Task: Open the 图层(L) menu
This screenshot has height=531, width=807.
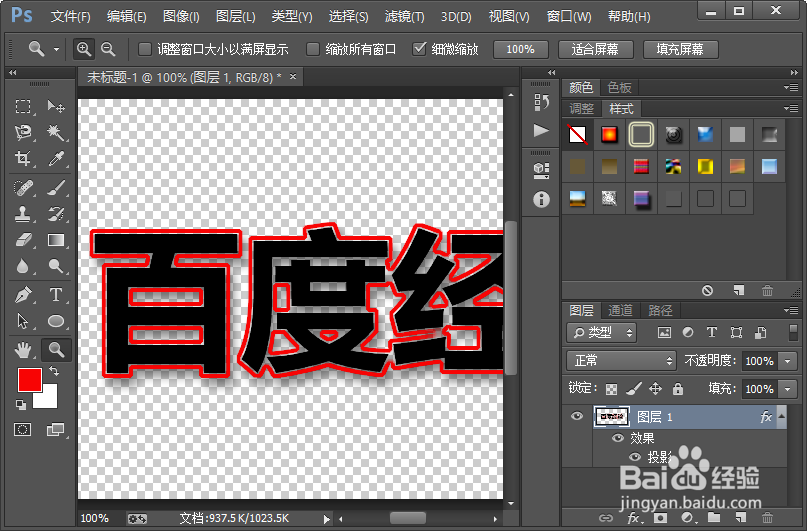Action: (235, 16)
